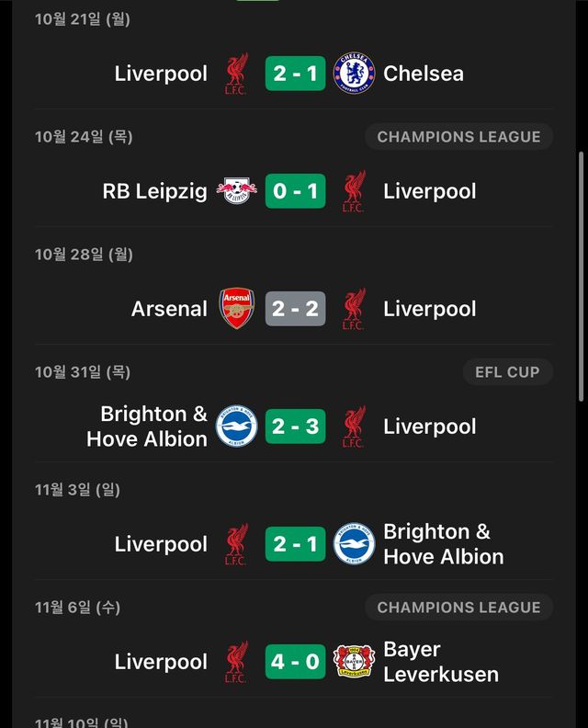Open the 4 - 0 Leverkusen match score
The height and width of the screenshot is (728, 588).
(295, 662)
